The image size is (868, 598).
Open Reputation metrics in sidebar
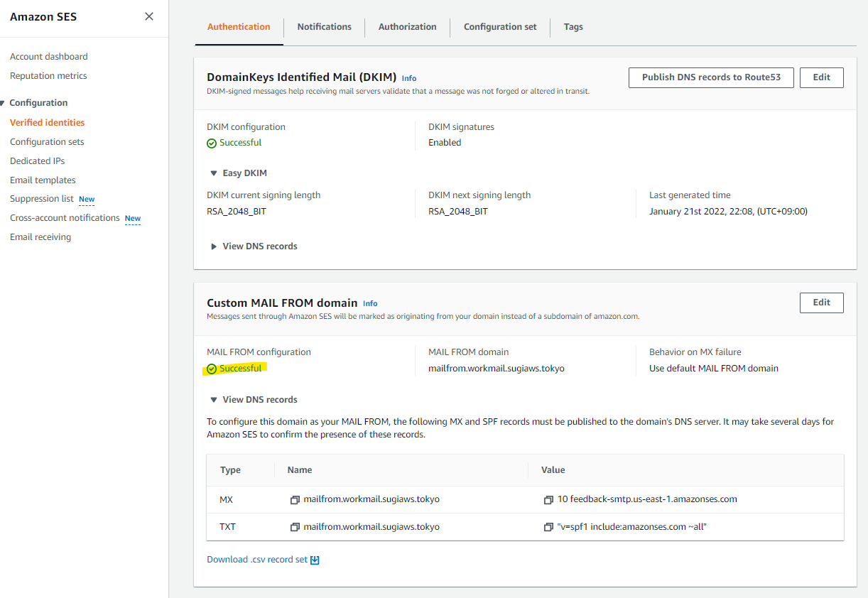coord(48,76)
